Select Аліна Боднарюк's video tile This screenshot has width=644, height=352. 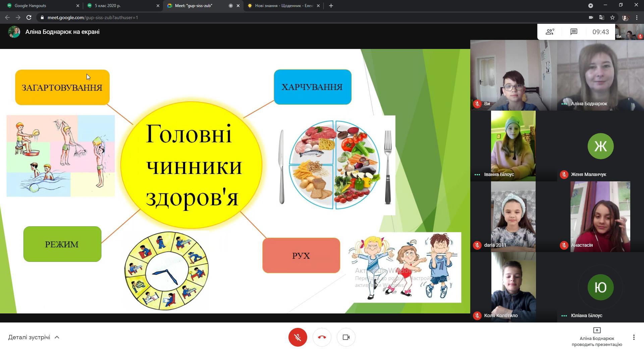[x=600, y=75]
